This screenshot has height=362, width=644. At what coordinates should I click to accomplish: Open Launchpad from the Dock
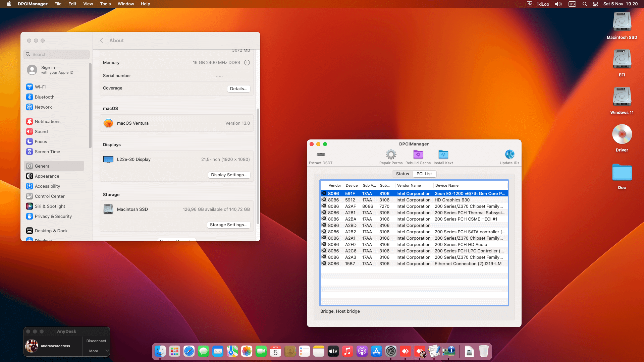pyautogui.click(x=174, y=351)
